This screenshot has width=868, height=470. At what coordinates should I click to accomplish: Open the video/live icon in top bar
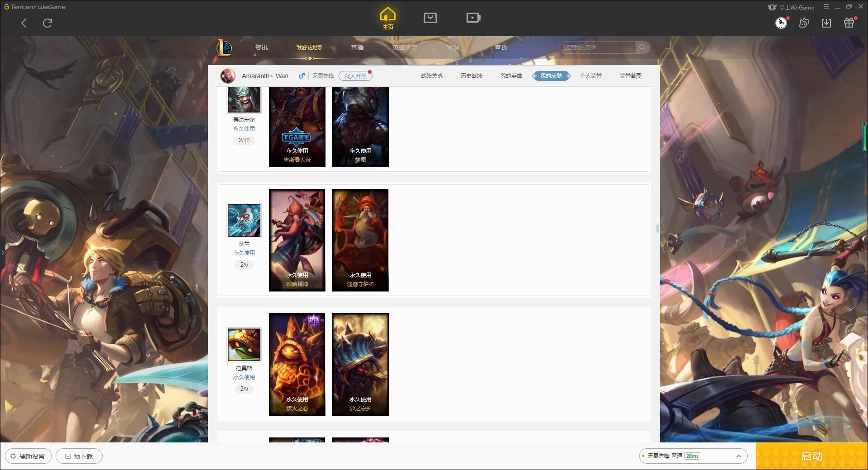click(x=473, y=18)
